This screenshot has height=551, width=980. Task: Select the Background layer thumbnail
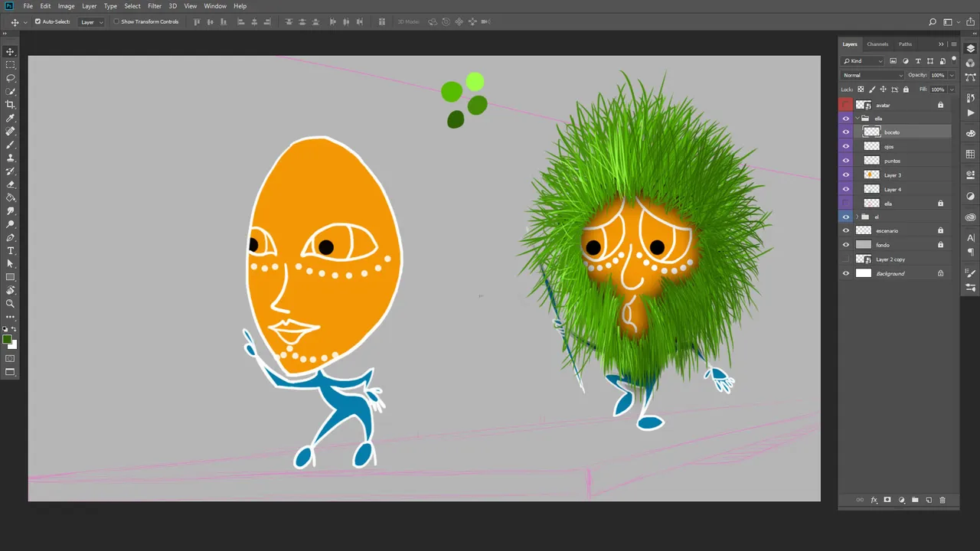(x=864, y=273)
